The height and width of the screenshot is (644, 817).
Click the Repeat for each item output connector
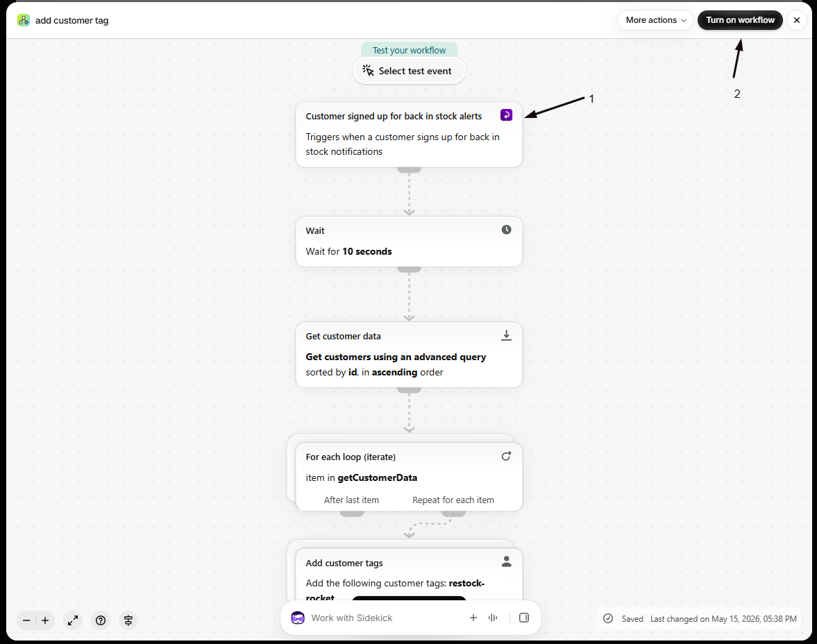(453, 514)
